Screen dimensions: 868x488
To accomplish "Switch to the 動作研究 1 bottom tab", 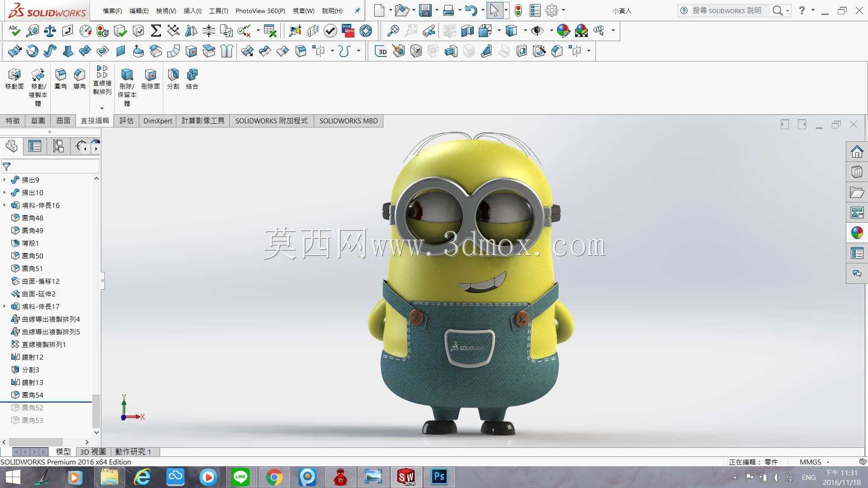I will (133, 451).
